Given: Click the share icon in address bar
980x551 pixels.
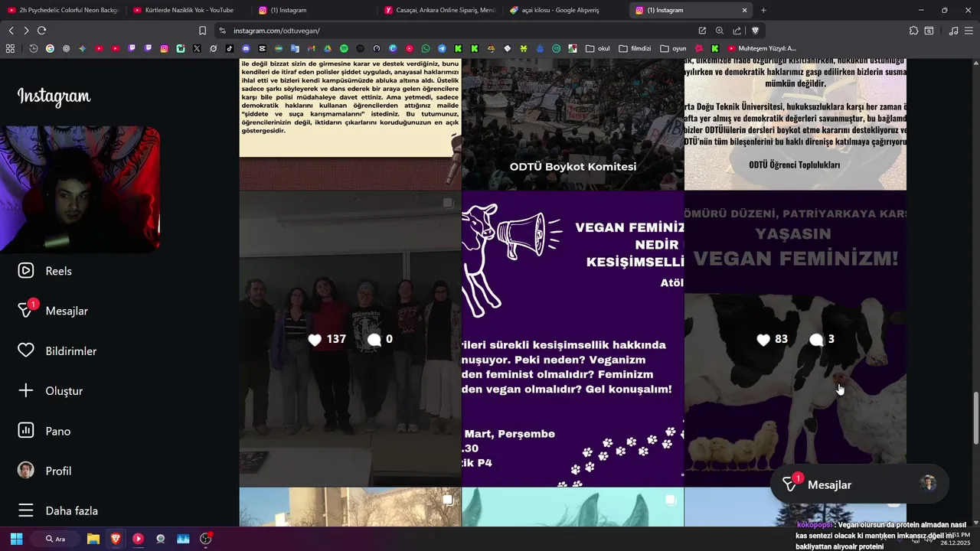Looking at the screenshot, I should coord(737,31).
